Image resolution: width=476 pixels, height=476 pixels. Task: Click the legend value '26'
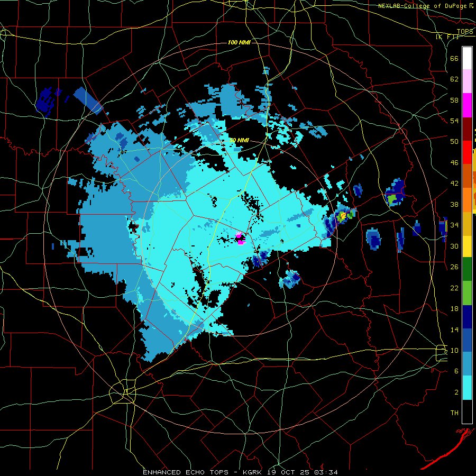[454, 267]
